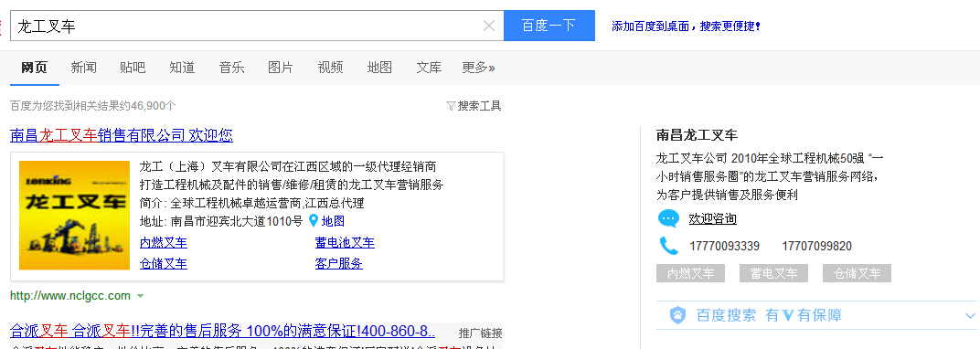Open the 文库 tab
The width and height of the screenshot is (980, 349).
pos(429,68)
